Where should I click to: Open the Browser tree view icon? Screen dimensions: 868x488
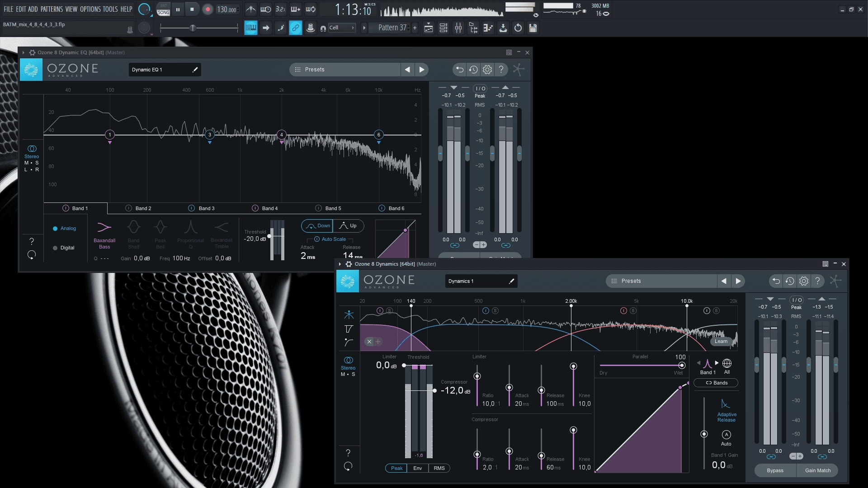pos(473,28)
